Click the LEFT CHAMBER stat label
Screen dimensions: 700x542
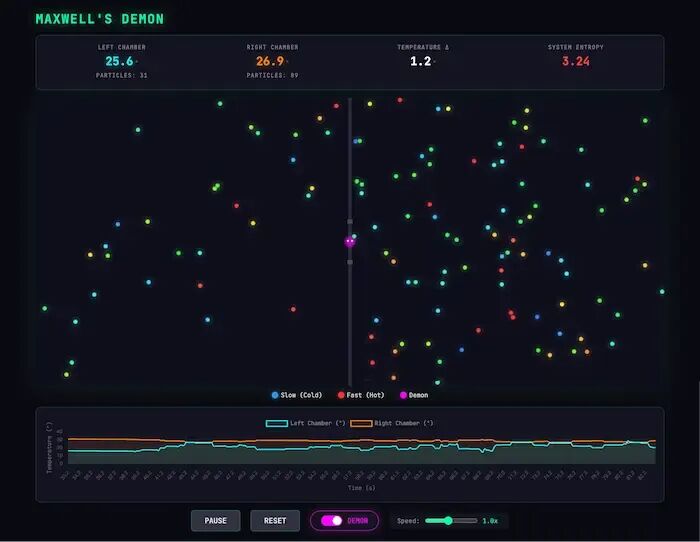tap(121, 47)
